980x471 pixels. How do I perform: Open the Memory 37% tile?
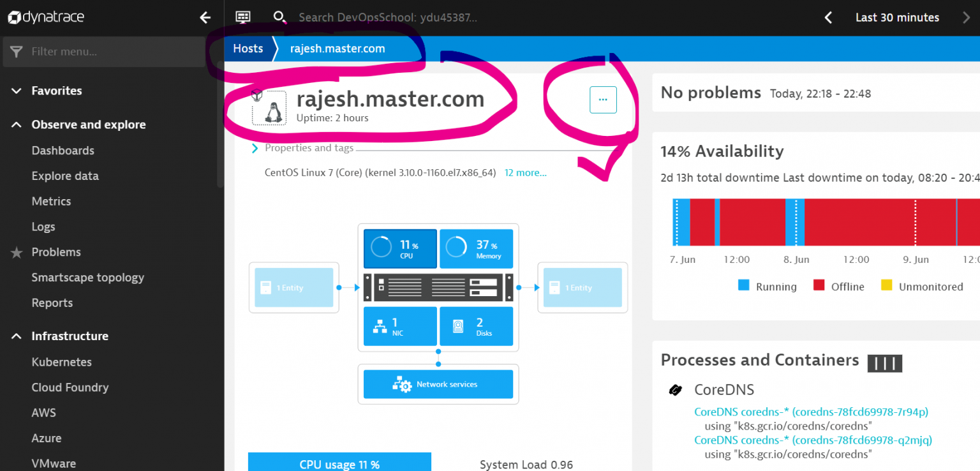[x=476, y=248]
